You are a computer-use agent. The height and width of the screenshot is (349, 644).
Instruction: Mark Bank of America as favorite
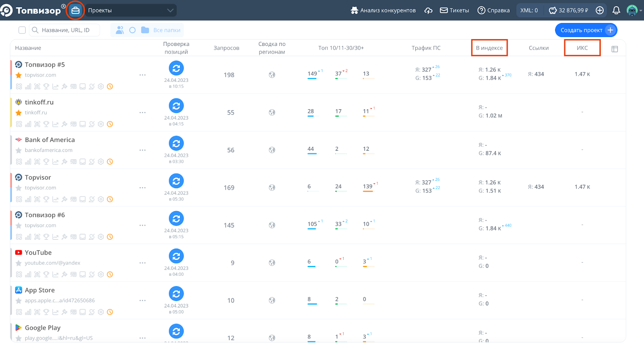(x=19, y=150)
